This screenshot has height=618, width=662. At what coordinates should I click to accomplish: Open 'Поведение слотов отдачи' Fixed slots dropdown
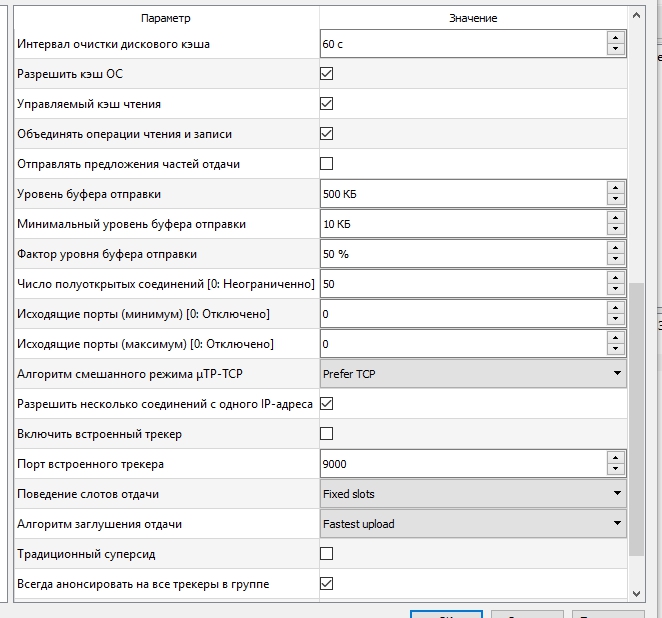point(473,493)
